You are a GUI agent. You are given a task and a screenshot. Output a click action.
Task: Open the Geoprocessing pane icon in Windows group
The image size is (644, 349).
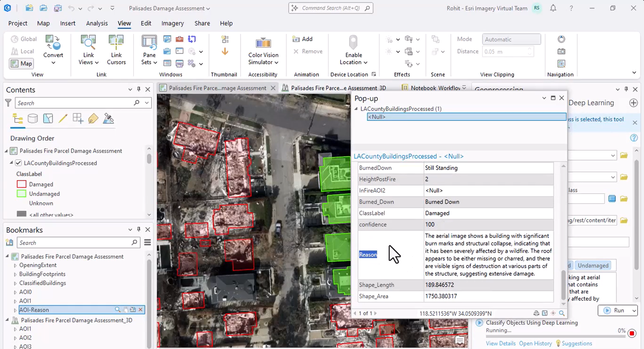179,39
